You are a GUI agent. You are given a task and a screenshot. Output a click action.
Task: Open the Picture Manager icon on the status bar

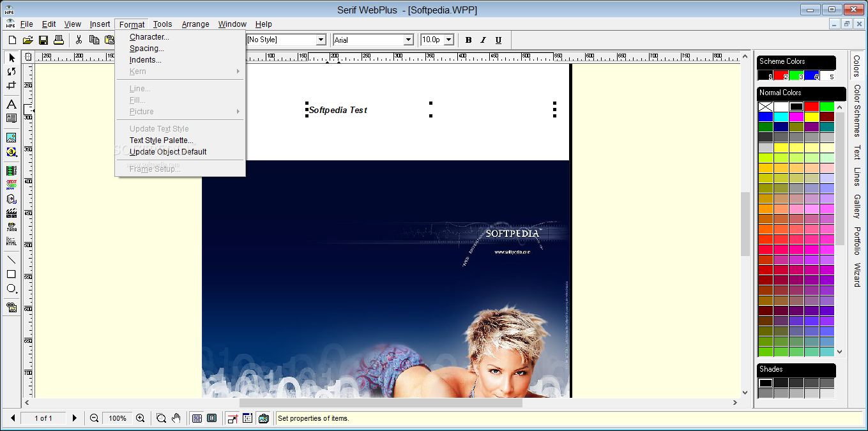pyautogui.click(x=263, y=418)
